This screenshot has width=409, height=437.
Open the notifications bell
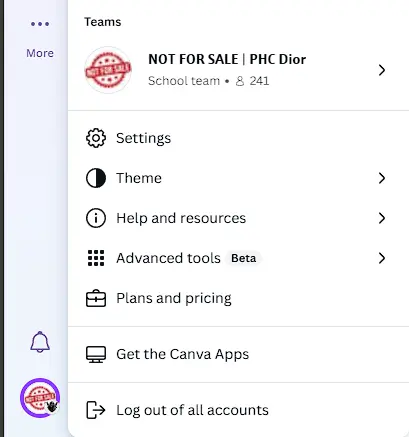point(40,342)
